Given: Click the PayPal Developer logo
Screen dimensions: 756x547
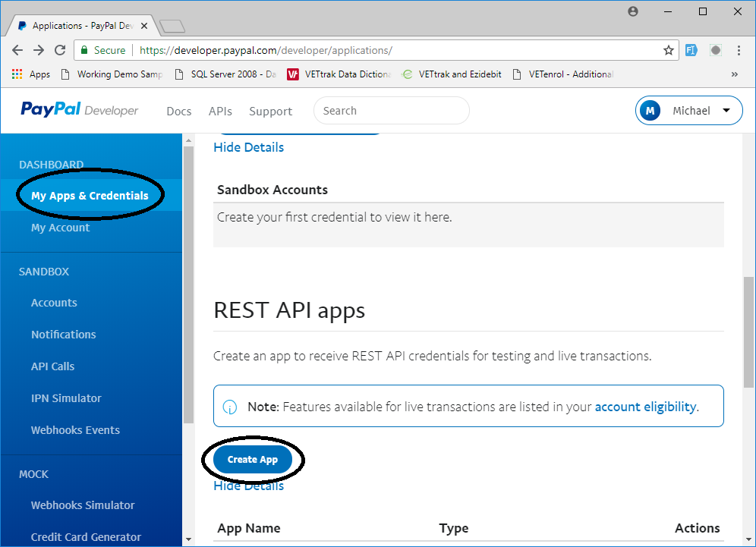Looking at the screenshot, I should (x=79, y=110).
